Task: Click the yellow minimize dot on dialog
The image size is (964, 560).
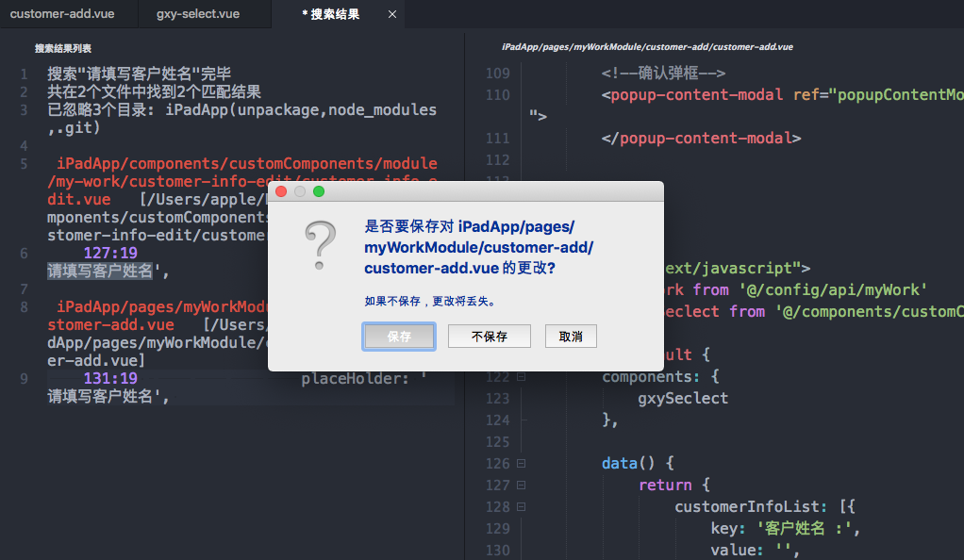Action: point(300,191)
